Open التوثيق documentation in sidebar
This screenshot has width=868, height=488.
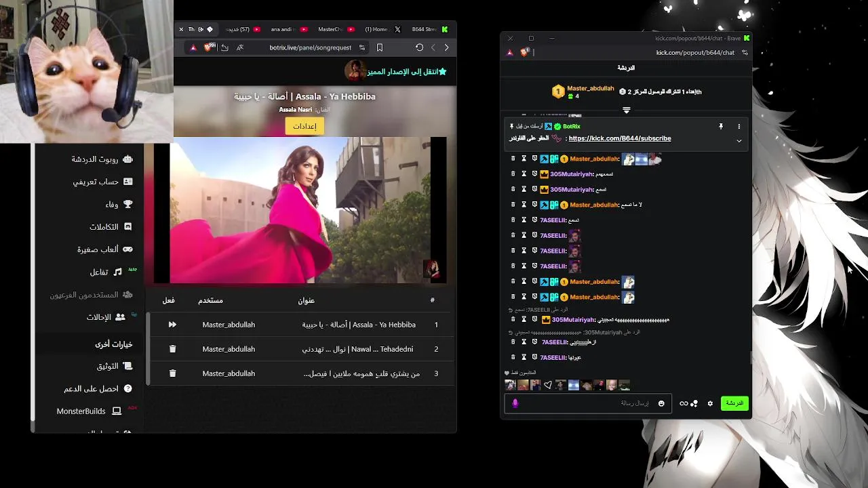114,366
